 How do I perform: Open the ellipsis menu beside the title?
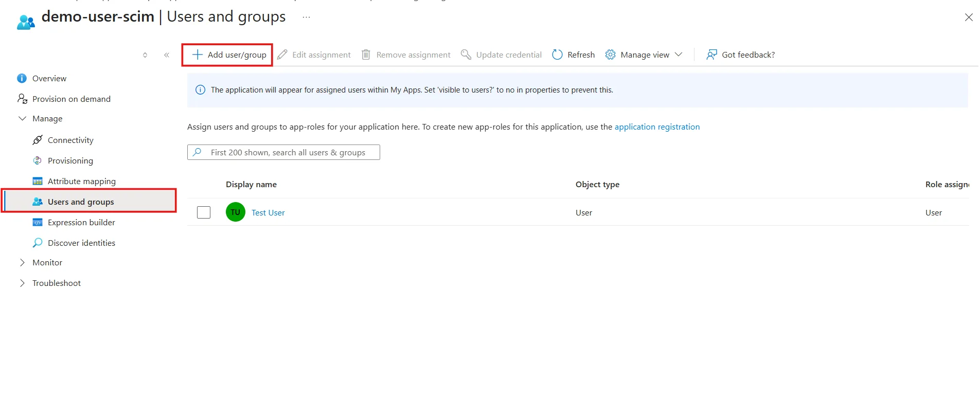pyautogui.click(x=307, y=17)
